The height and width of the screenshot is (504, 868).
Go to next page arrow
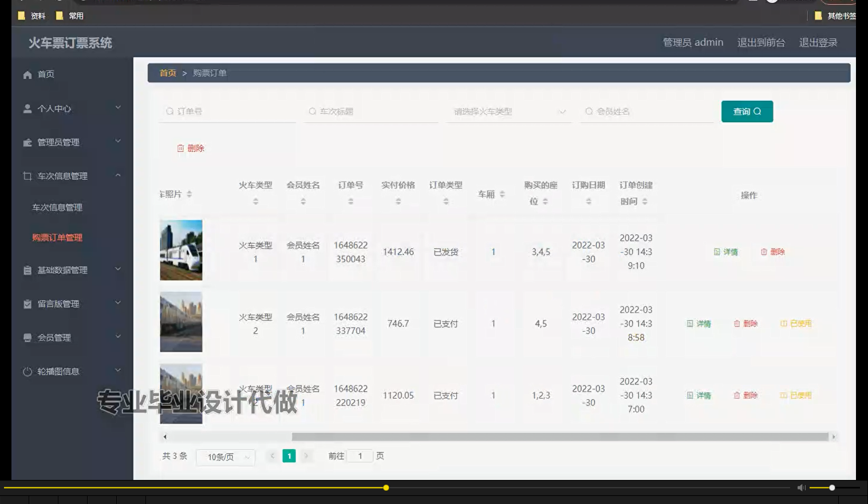(x=306, y=456)
